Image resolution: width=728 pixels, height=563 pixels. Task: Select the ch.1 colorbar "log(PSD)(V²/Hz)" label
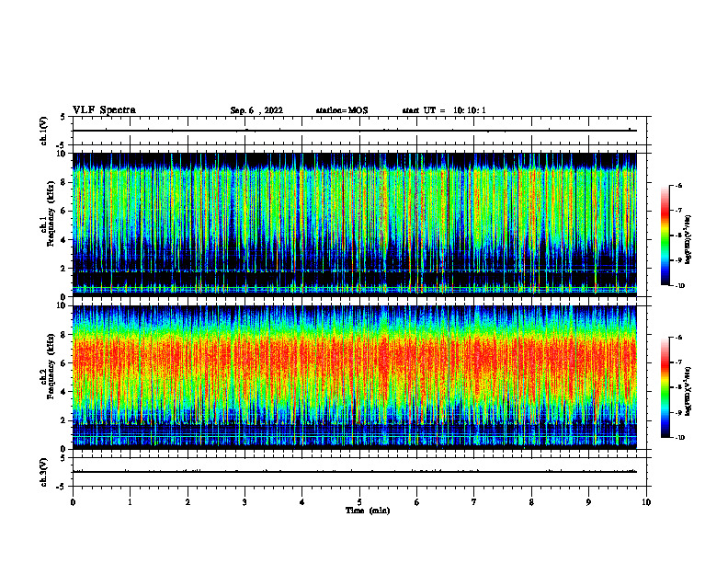point(688,240)
